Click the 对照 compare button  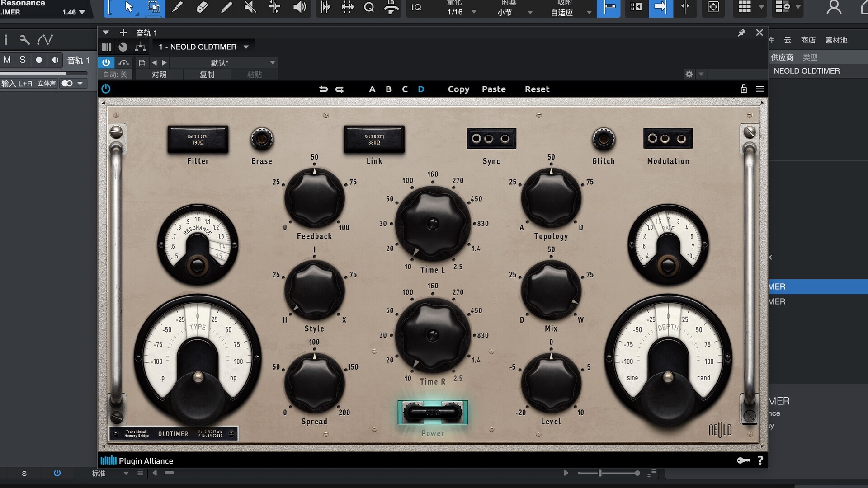point(159,75)
